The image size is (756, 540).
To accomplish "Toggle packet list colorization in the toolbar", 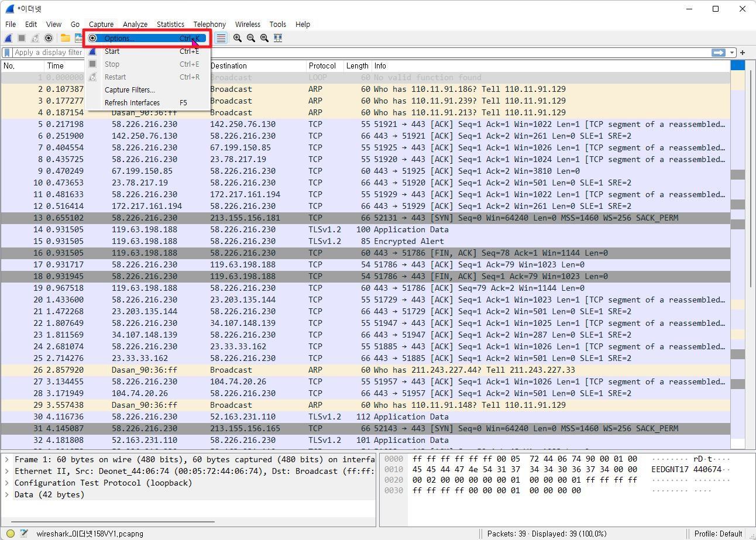I will click(x=221, y=38).
